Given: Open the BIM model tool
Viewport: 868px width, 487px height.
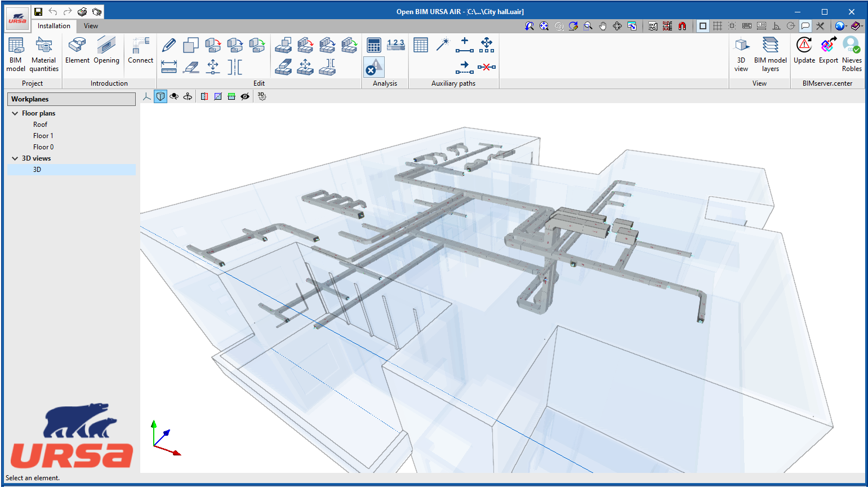Looking at the screenshot, I should pyautogui.click(x=15, y=53).
